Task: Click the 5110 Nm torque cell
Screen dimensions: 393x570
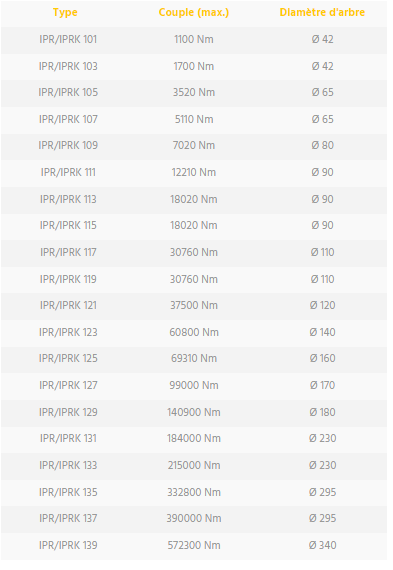Action: pos(194,120)
